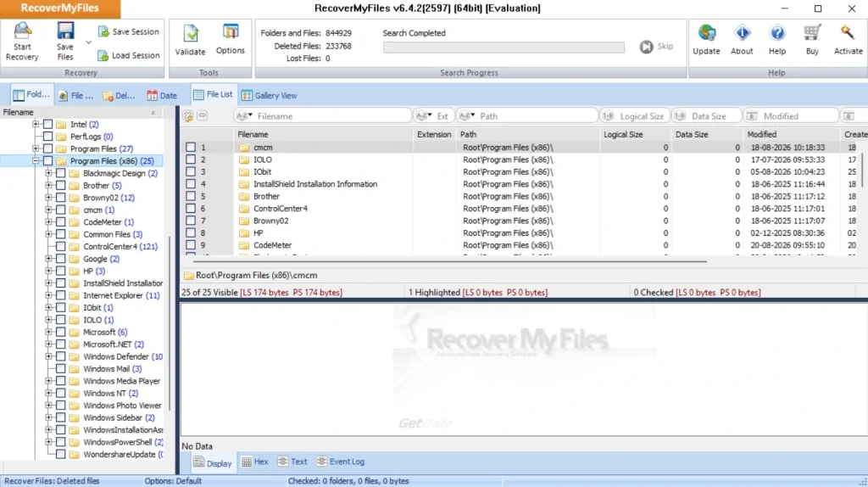Image resolution: width=868 pixels, height=487 pixels.
Task: Switch preview to Hex tab
Action: [x=255, y=462]
